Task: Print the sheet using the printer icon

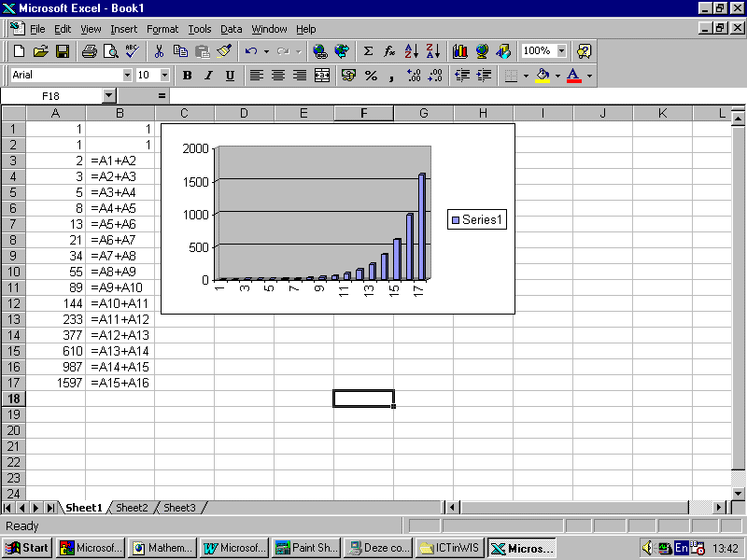Action: [89, 51]
